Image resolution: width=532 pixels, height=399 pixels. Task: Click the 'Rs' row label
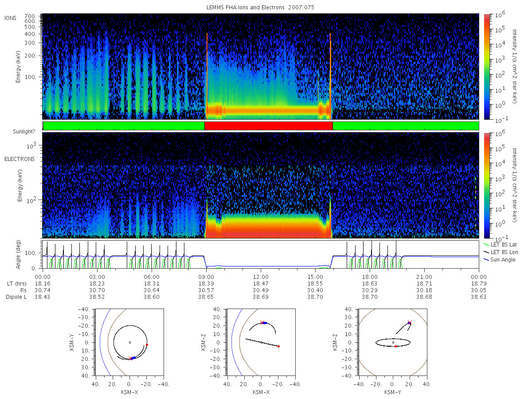[23, 289]
